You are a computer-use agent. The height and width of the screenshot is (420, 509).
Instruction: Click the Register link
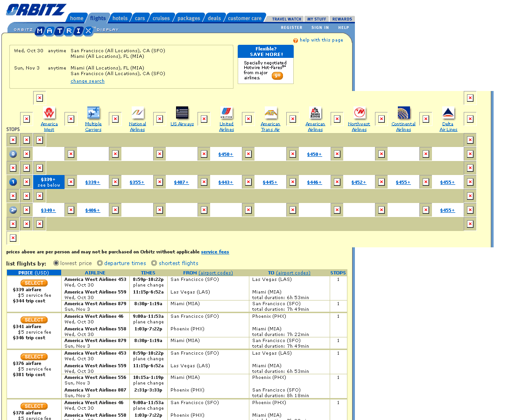pos(291,28)
